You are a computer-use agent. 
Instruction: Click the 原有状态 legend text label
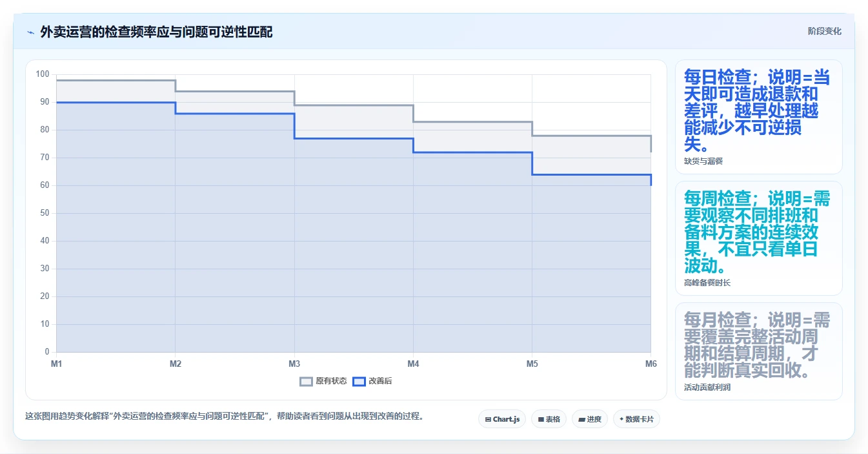click(x=331, y=381)
